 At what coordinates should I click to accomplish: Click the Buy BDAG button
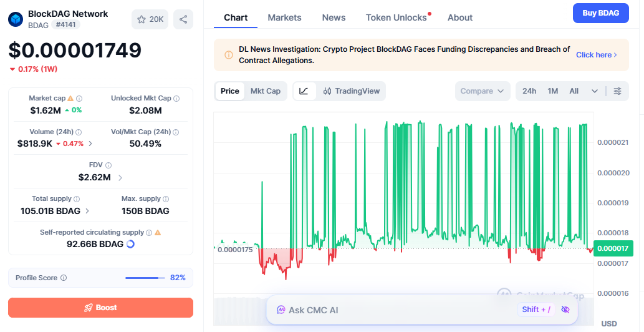601,13
